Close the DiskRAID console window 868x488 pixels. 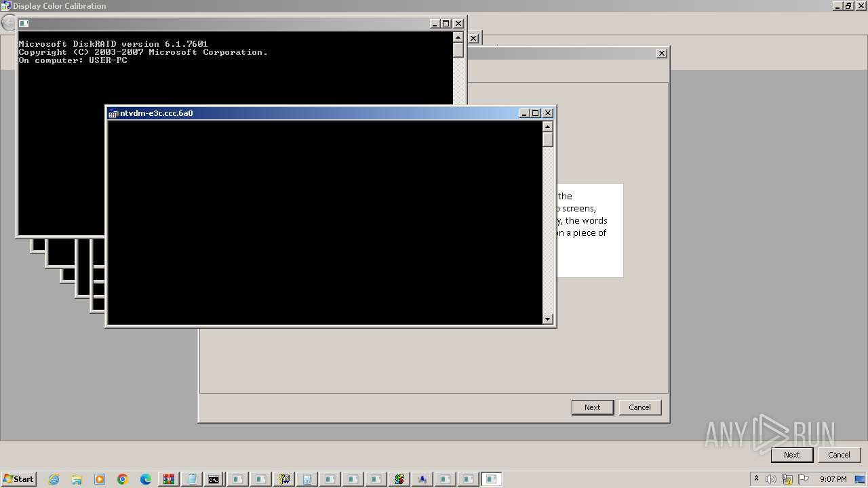coord(458,24)
